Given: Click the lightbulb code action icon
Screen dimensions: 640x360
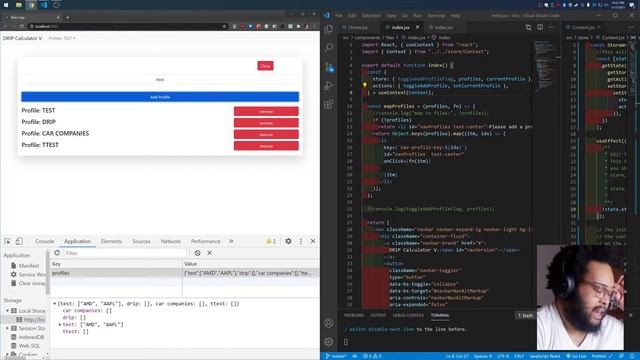Looking at the screenshot, I should [x=364, y=85].
